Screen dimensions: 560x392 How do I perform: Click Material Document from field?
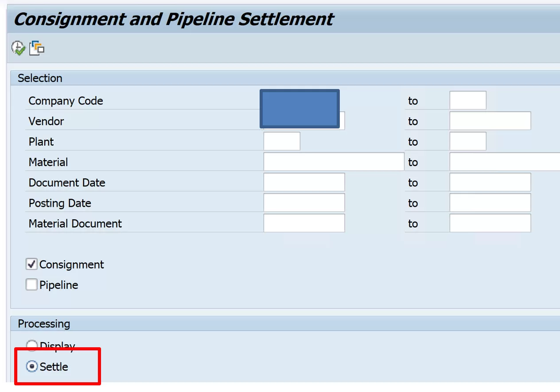[304, 223]
